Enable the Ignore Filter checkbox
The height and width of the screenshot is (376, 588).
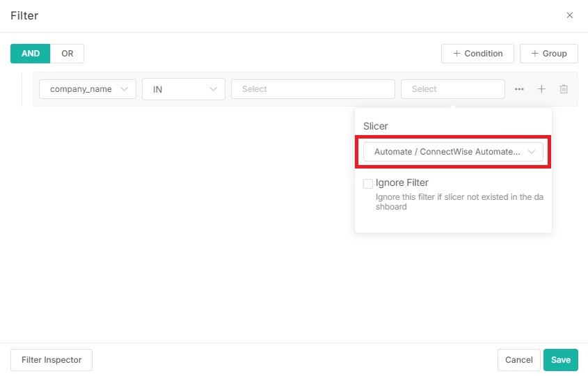pos(368,184)
